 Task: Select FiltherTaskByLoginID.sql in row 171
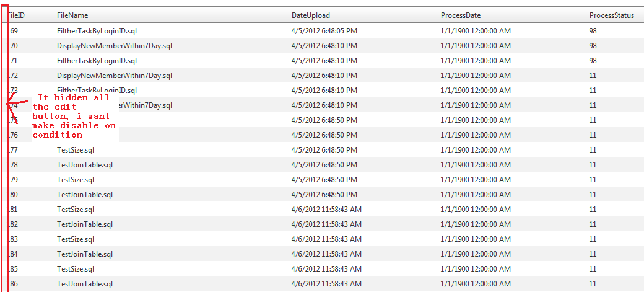[x=97, y=60]
